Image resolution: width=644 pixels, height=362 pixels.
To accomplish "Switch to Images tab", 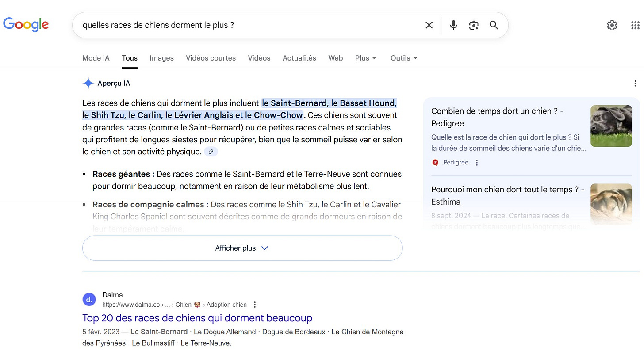I will click(161, 58).
